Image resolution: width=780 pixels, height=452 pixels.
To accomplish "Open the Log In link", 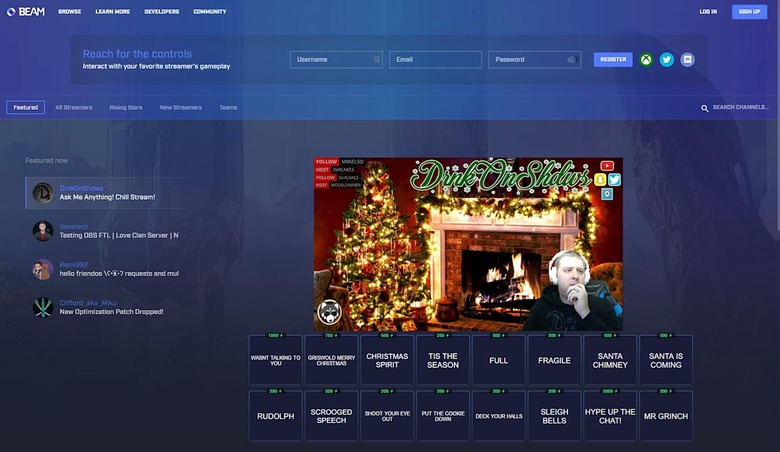I will tap(707, 12).
